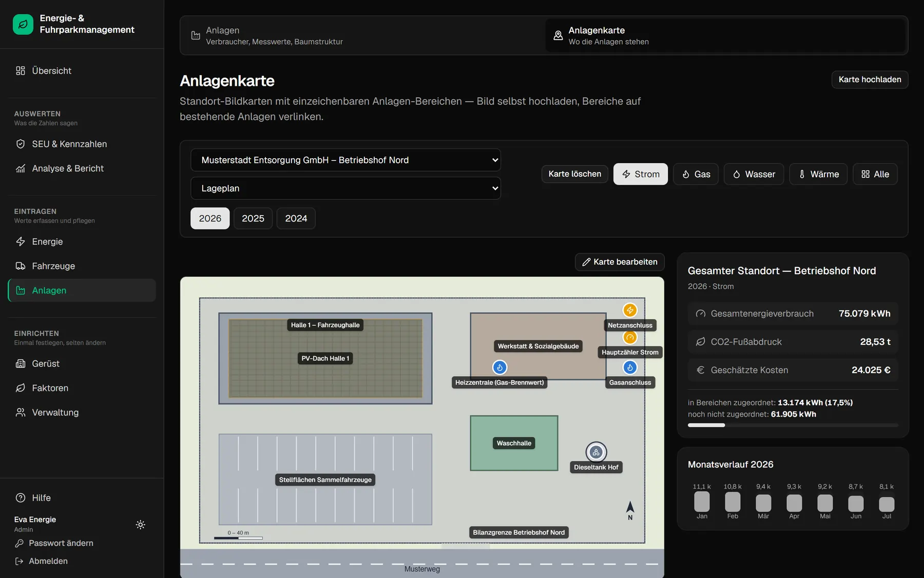Click the Gerüst building icon

coord(21,364)
